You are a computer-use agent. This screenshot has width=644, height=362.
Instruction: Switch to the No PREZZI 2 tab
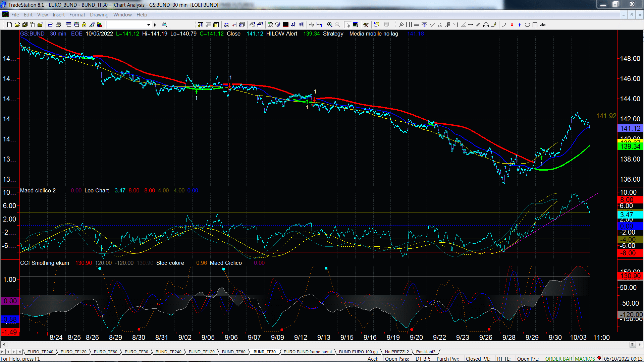point(397,352)
